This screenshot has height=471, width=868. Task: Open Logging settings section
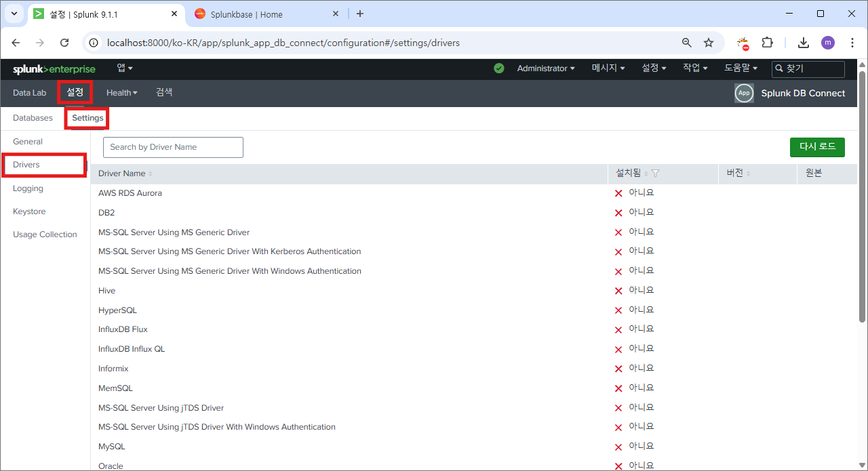pos(28,188)
